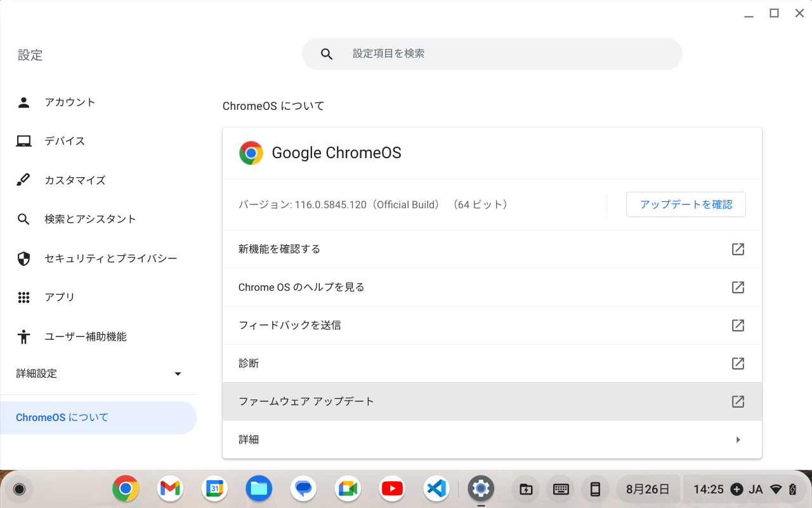Open ユーザー補助機能 settings
Screen dimensions: 812x508
click(98, 337)
